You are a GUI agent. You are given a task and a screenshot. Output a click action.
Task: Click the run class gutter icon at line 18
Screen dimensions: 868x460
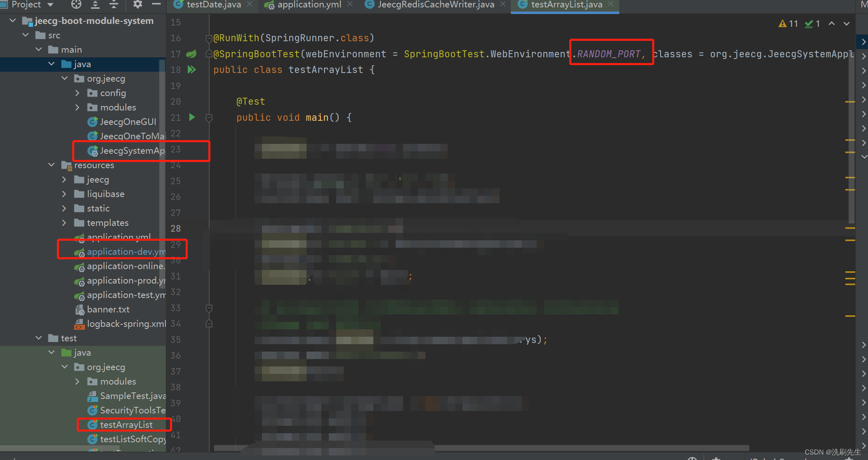point(191,69)
